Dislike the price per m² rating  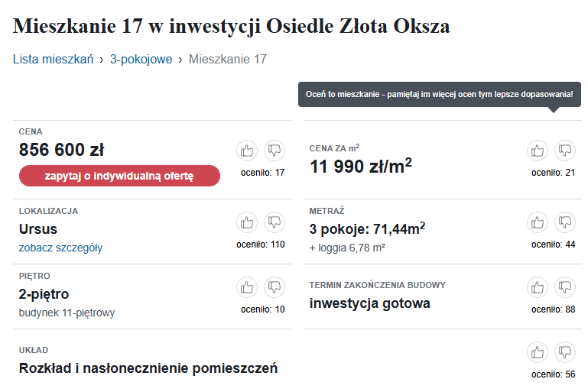(x=565, y=151)
